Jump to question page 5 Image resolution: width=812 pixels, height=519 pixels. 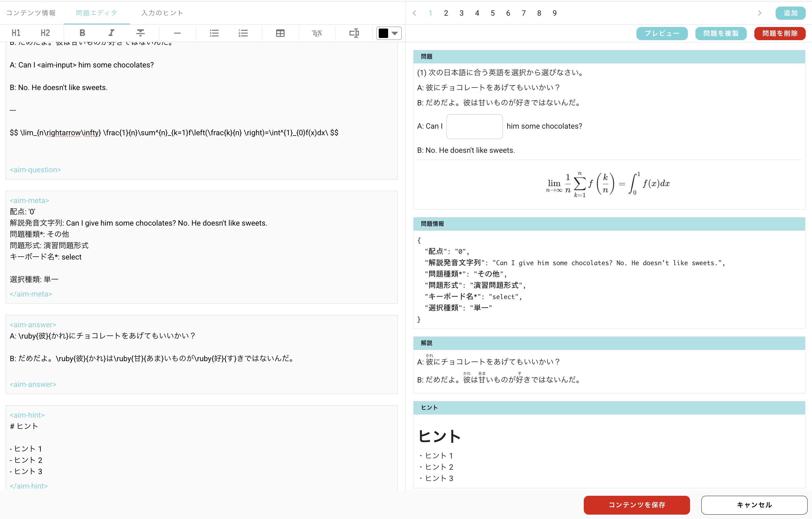pos(493,13)
